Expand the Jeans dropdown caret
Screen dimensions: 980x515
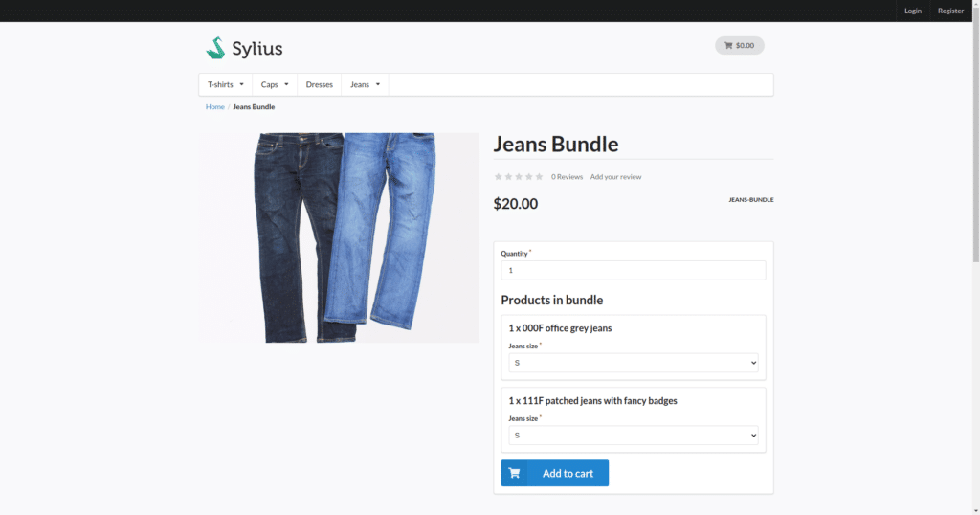[377, 84]
